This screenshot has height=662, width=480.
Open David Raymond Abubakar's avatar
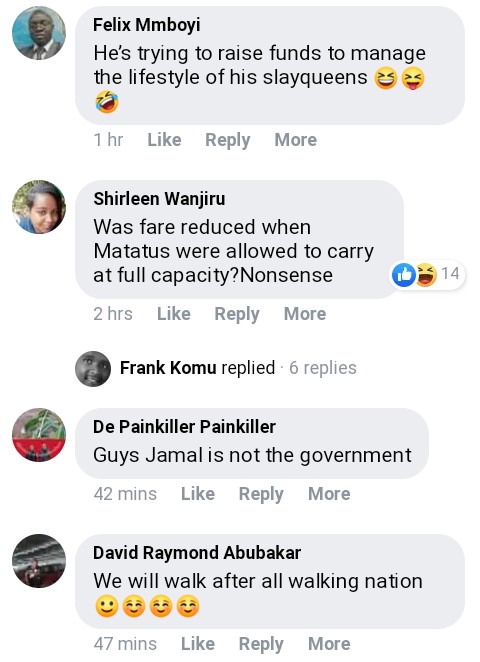point(39,561)
